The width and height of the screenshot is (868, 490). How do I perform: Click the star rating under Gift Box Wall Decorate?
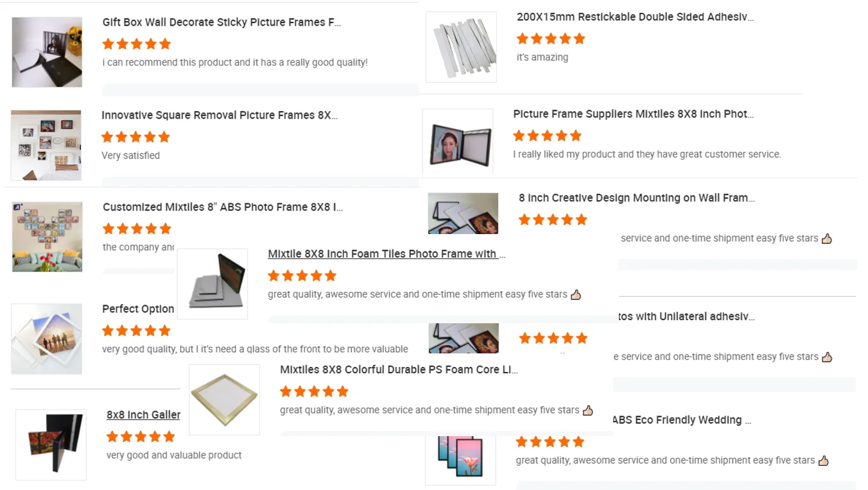137,44
